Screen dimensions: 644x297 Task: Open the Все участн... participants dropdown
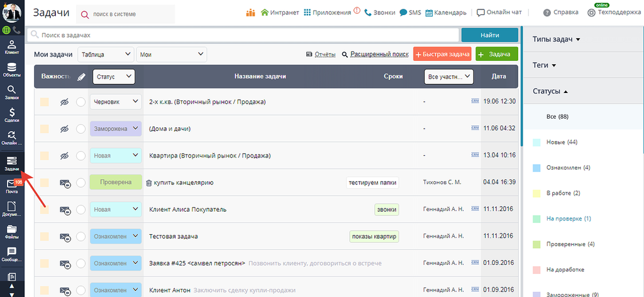448,77
